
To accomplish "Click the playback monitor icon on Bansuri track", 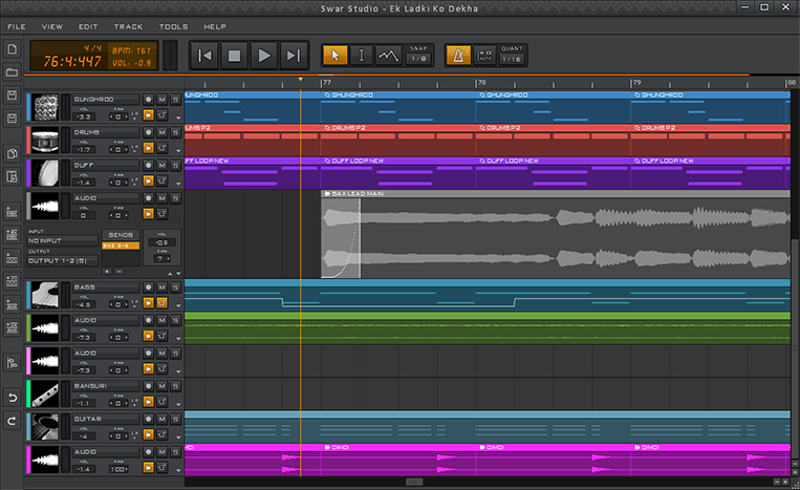I will coord(148,402).
